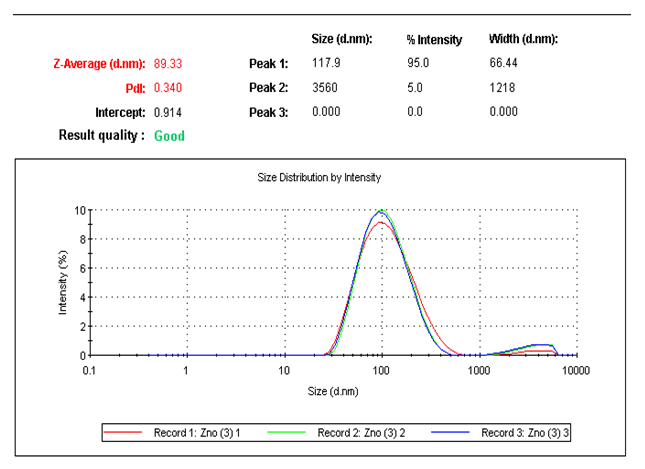Click the Width (d.nm) column header
The image size is (645, 469).
pos(523,39)
